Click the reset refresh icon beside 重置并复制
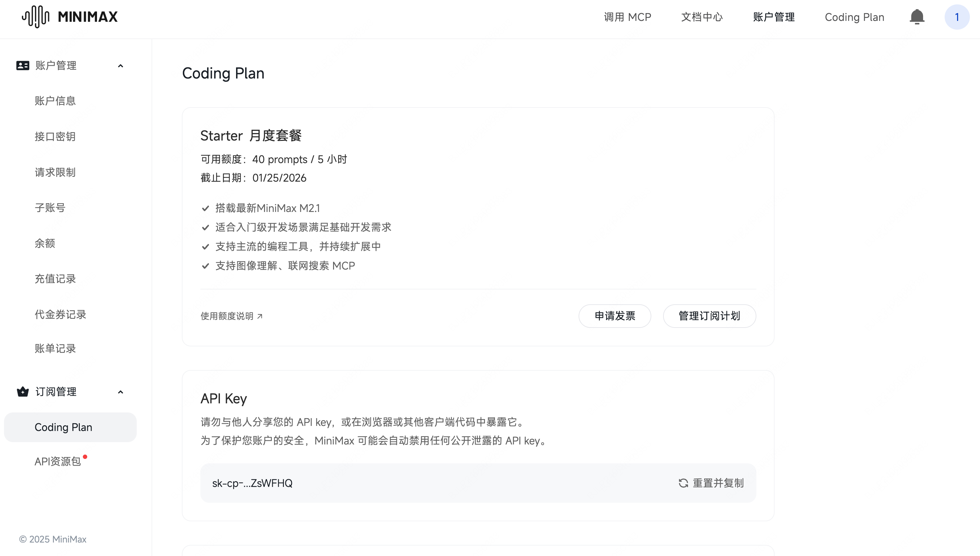Screen dimensions: 980x556 pyautogui.click(x=683, y=483)
